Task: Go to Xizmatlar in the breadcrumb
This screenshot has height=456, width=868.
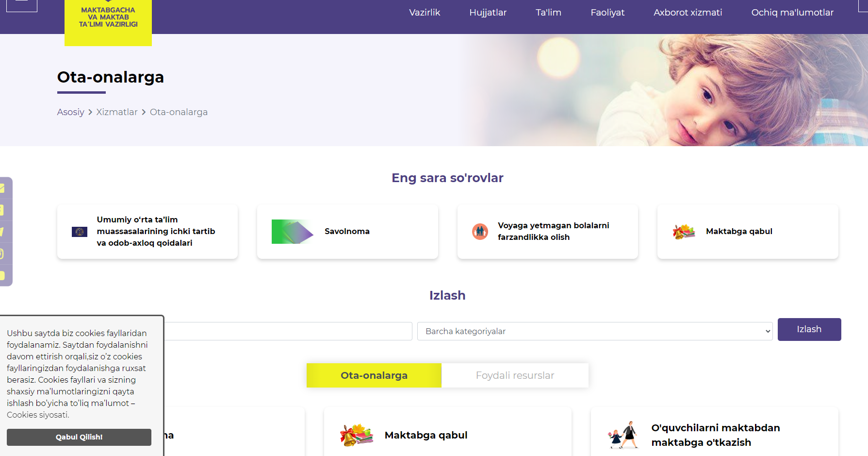Action: (117, 112)
